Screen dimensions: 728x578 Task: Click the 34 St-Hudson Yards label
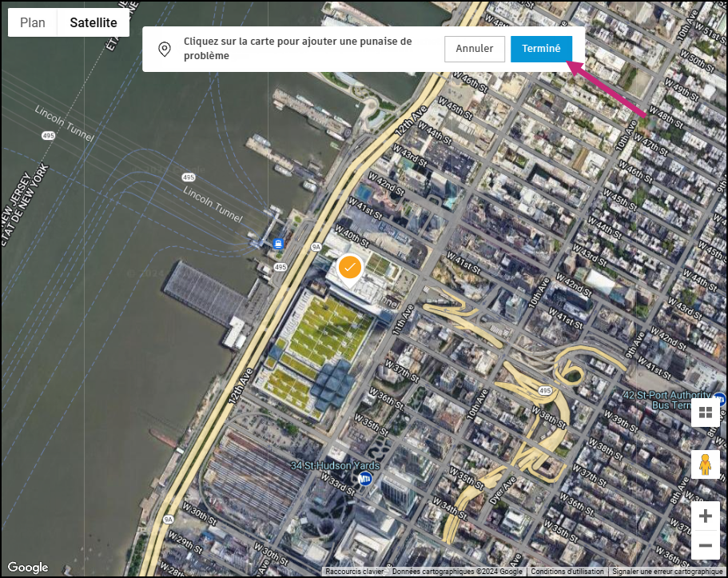tap(335, 465)
